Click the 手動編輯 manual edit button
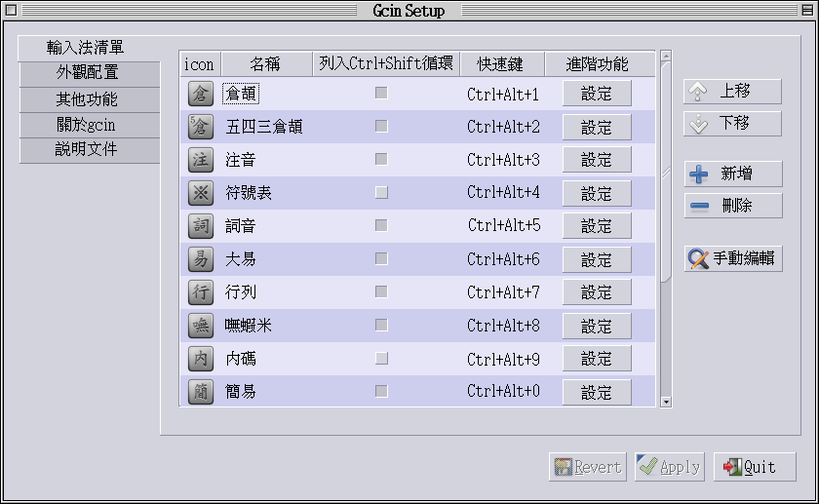Image resolution: width=819 pixels, height=504 pixels. [732, 258]
